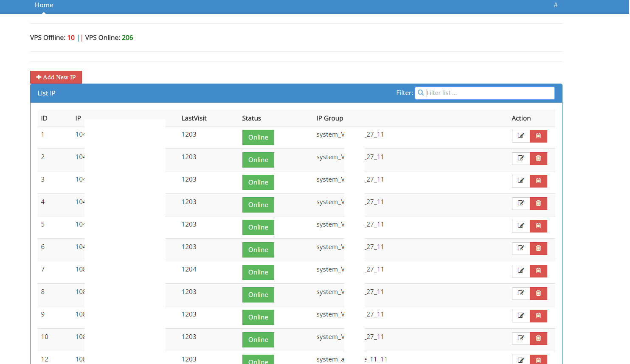Focus the Filter list search field

pyautogui.click(x=485, y=93)
